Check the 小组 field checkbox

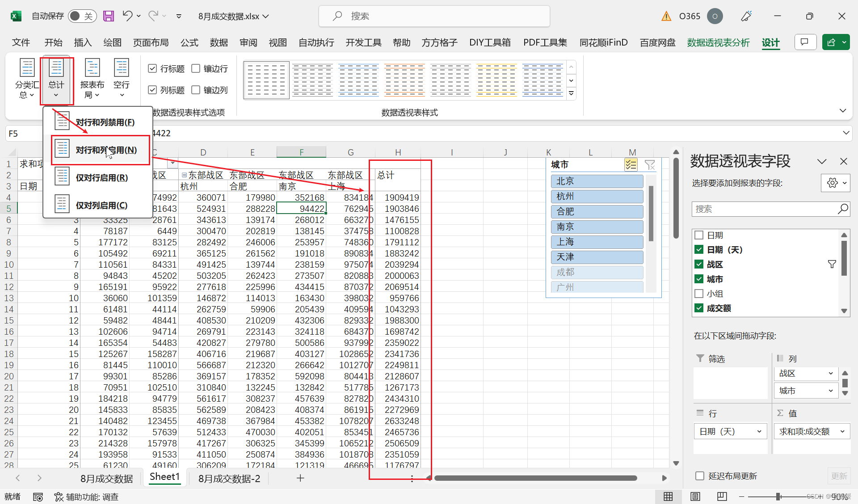tap(699, 294)
